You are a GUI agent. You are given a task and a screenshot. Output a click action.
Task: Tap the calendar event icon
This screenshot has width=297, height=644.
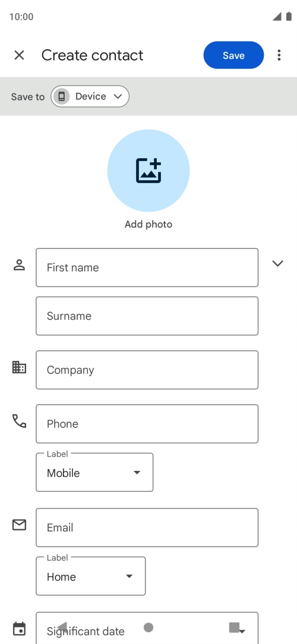[x=19, y=629]
